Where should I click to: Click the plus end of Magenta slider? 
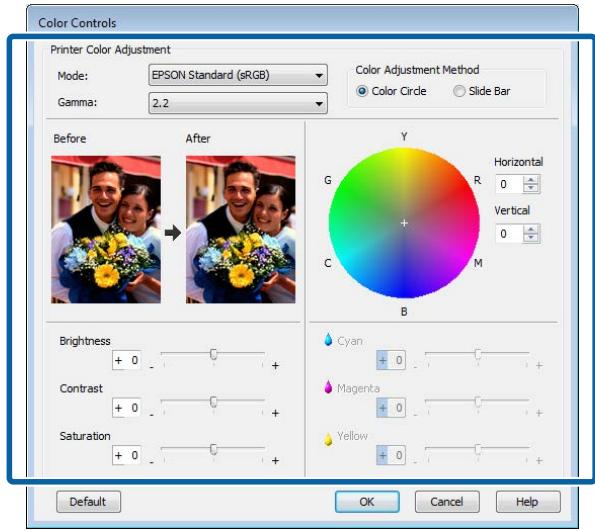pyautogui.click(x=539, y=413)
